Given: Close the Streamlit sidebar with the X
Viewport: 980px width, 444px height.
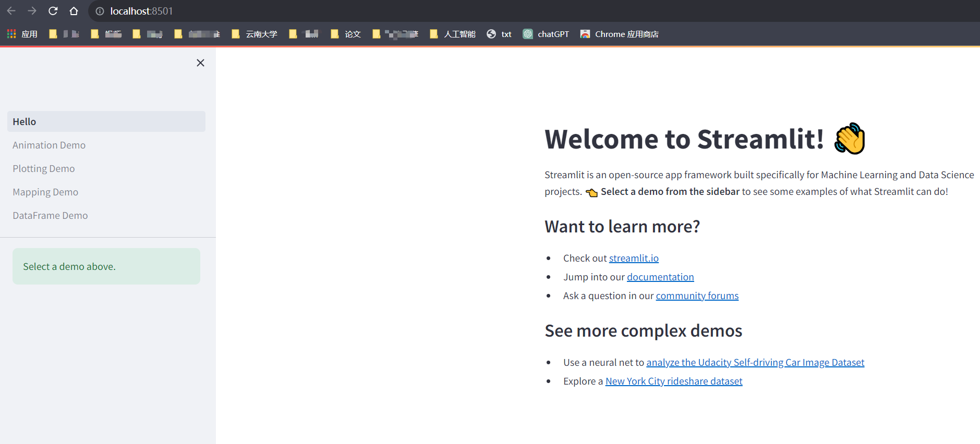Looking at the screenshot, I should pos(200,63).
